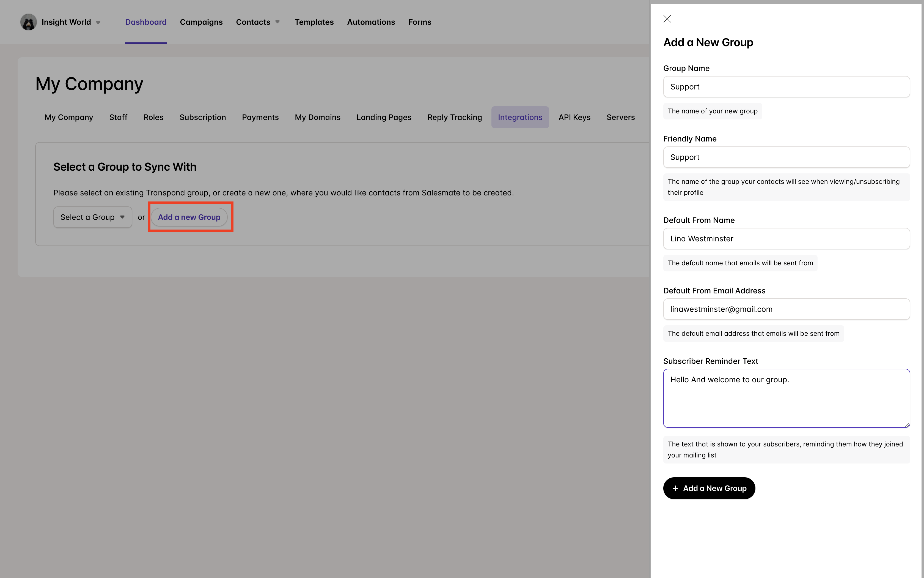Switch to the Servers tab
The image size is (924, 578).
[621, 117]
